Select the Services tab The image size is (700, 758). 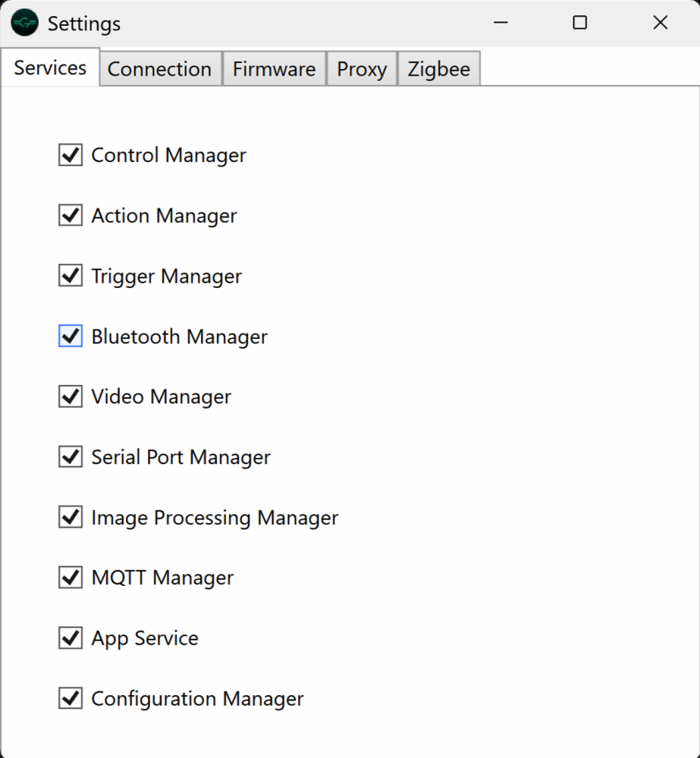tap(50, 68)
